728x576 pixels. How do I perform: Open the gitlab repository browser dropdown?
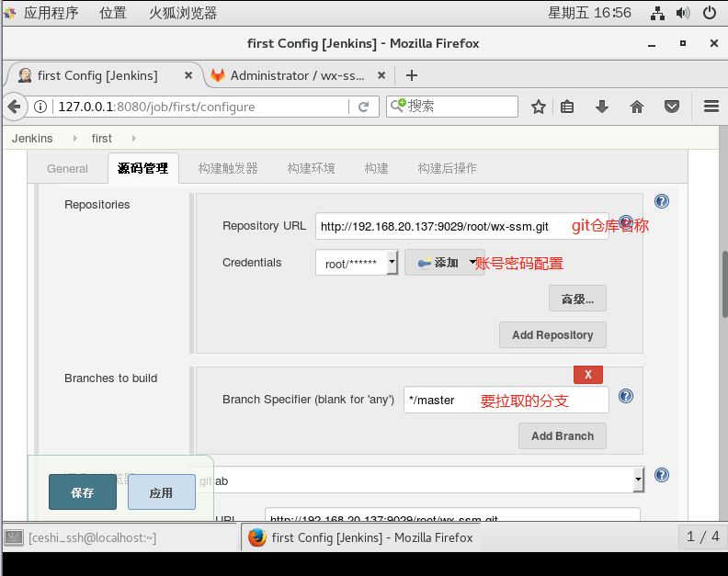point(416,480)
